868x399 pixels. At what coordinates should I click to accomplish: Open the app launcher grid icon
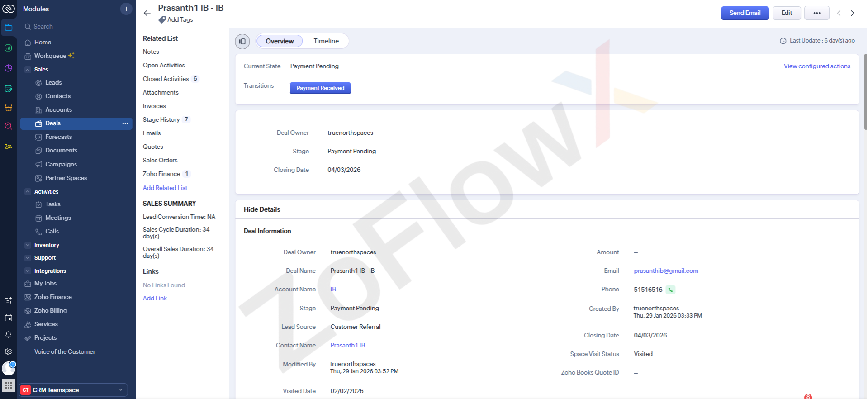click(x=8, y=386)
